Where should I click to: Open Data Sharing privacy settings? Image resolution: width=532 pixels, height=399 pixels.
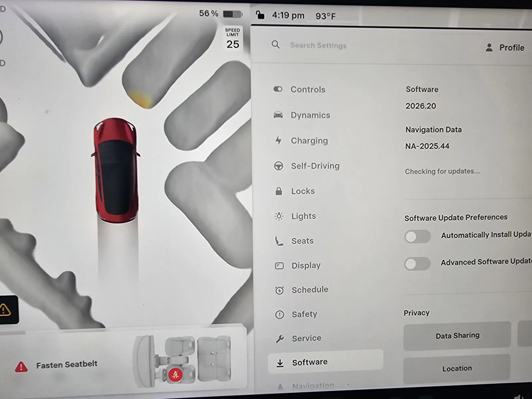click(457, 335)
